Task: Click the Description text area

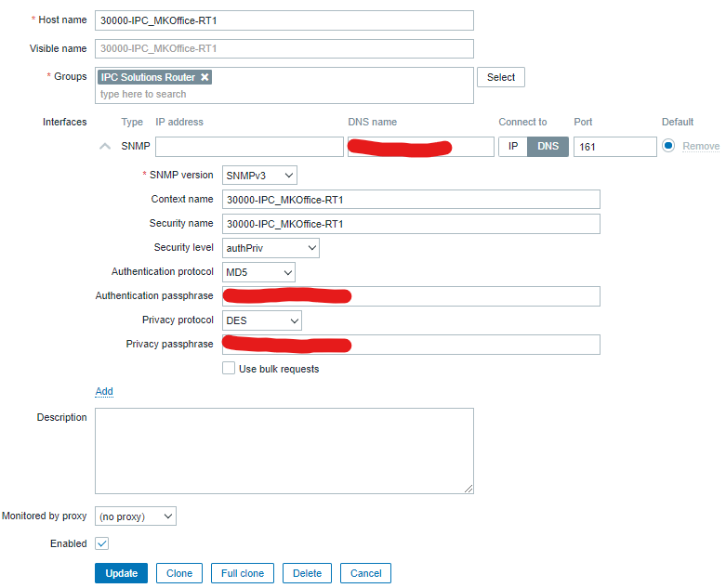Action: tap(284, 451)
